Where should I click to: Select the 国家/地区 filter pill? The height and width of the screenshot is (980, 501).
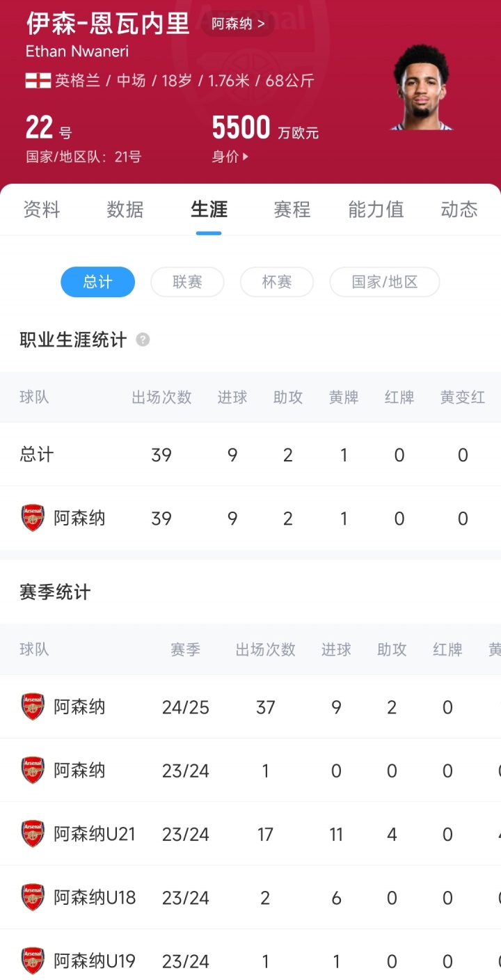click(x=384, y=282)
